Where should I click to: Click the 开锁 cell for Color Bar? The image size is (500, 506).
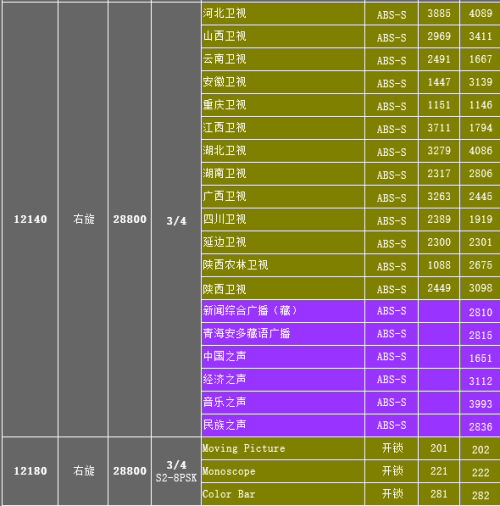pyautogui.click(x=392, y=494)
